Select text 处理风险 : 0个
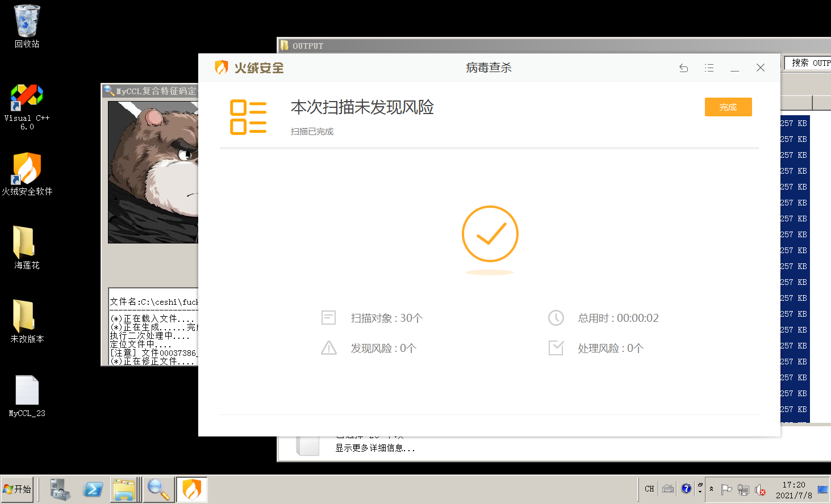The width and height of the screenshot is (831, 504). pos(611,348)
